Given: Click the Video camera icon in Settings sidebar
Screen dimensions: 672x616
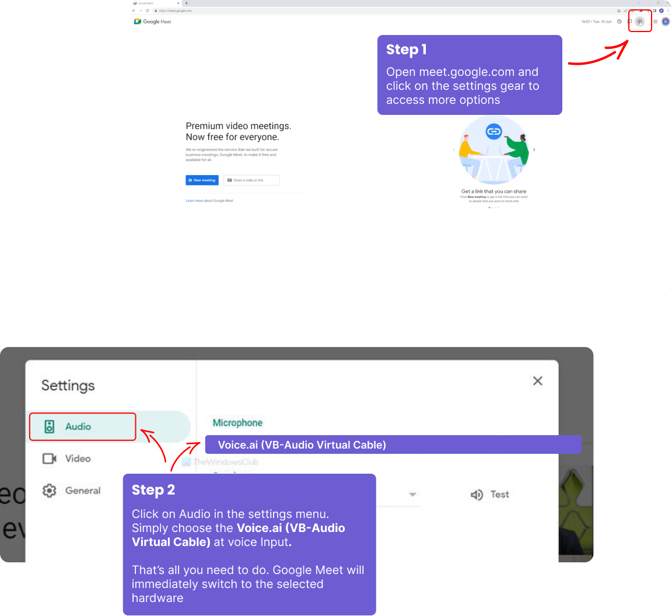Looking at the screenshot, I should click(x=50, y=459).
